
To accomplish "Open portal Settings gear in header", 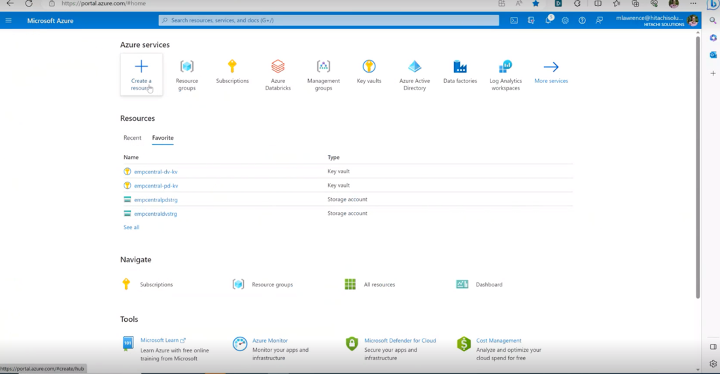I will tap(565, 21).
